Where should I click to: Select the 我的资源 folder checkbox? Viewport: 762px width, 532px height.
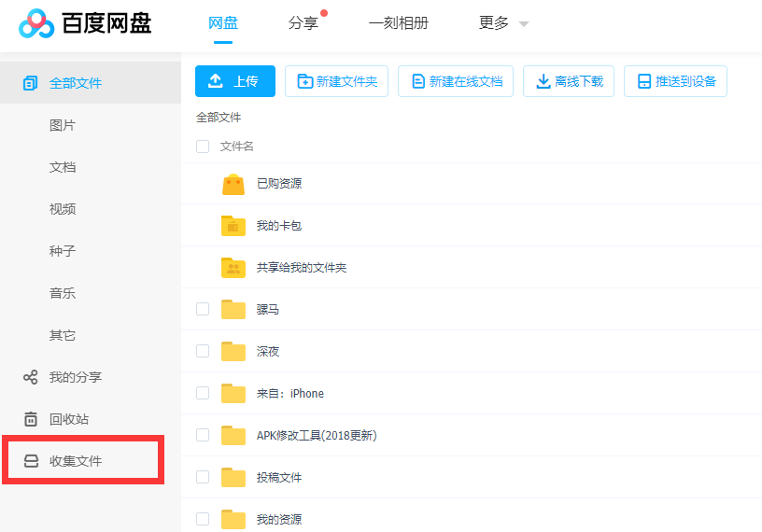[x=203, y=518]
